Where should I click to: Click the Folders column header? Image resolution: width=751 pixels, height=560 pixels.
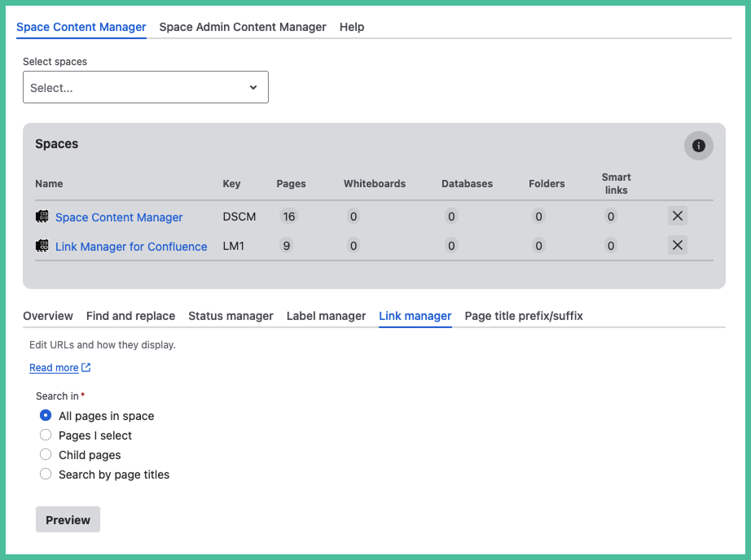tap(547, 184)
